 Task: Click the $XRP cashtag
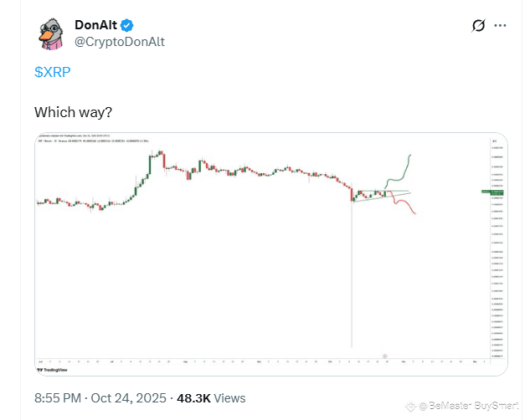tap(53, 72)
